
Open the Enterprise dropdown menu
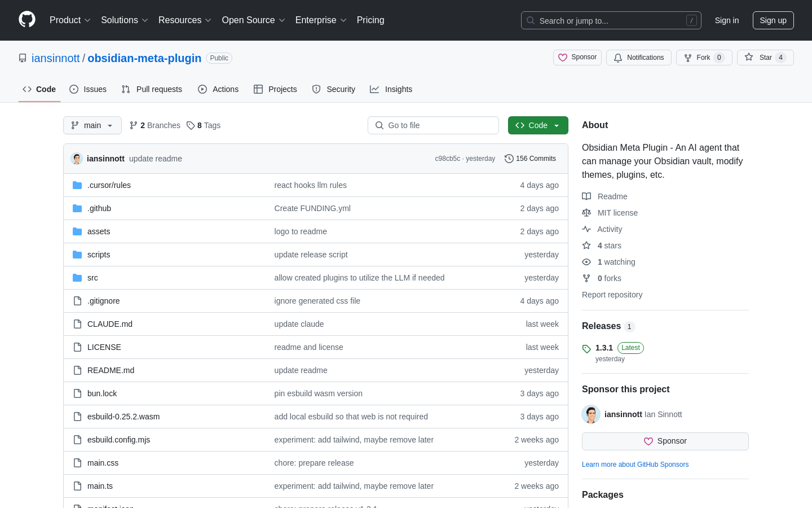[x=321, y=20]
